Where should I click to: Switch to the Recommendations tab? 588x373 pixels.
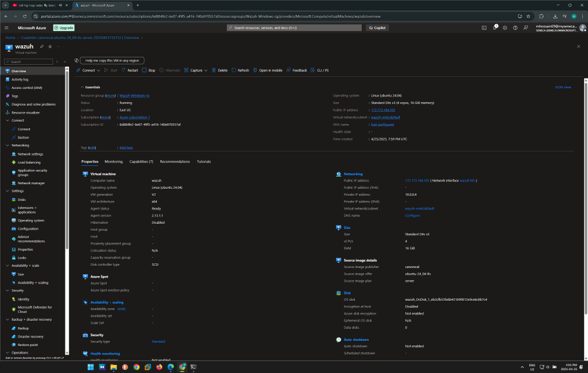point(175,162)
